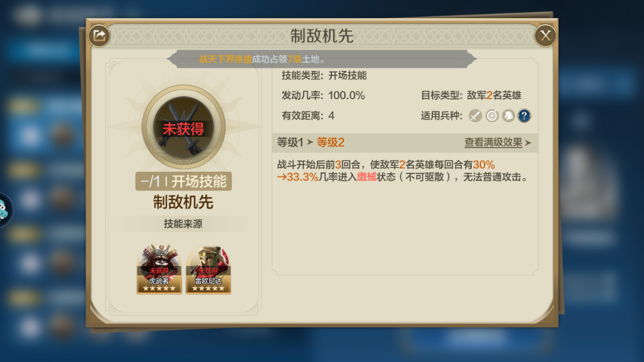Click the 缴械 status keyword
The image size is (644, 362).
click(x=367, y=177)
